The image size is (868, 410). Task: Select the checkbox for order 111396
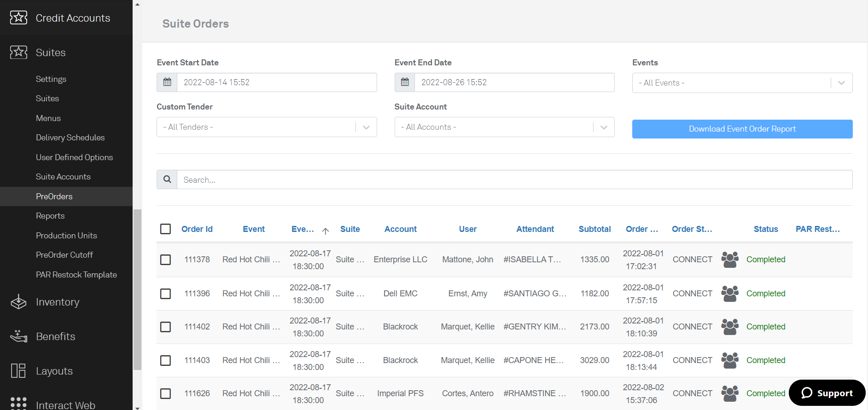pyautogui.click(x=165, y=294)
